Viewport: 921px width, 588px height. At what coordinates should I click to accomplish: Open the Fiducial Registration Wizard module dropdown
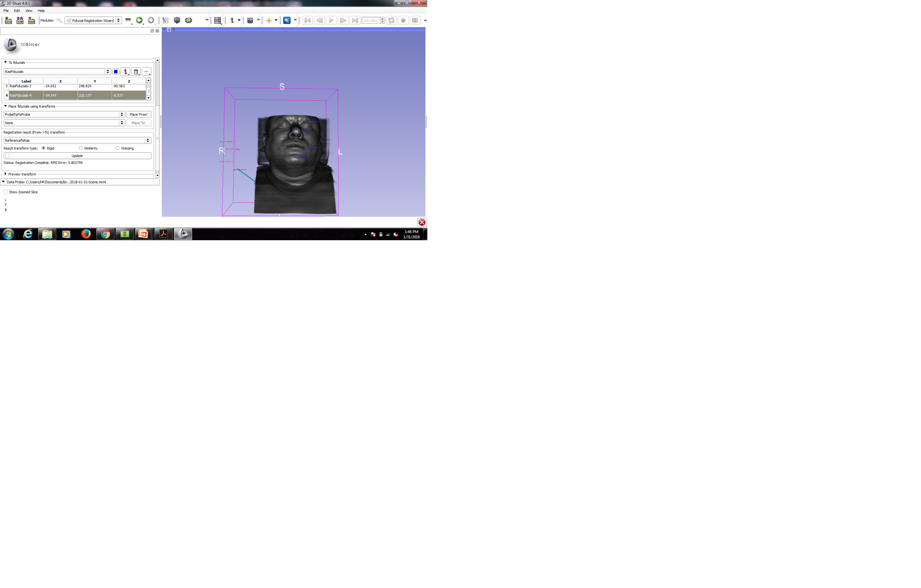[93, 20]
